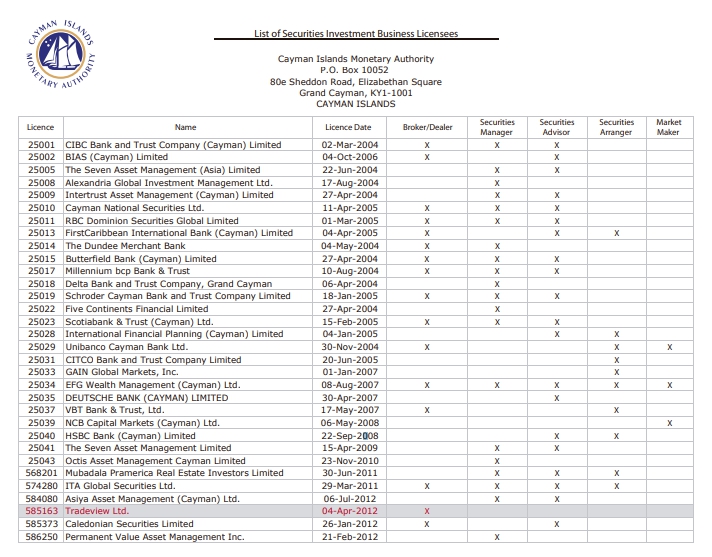Click Millennium bcp Bank & Trust
The height and width of the screenshot is (557, 712).
click(128, 271)
